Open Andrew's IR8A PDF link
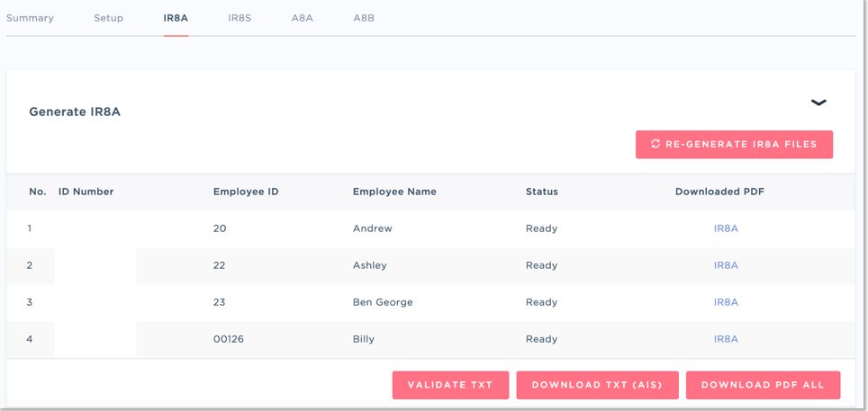Viewport: 868px width, 411px height. click(x=726, y=228)
